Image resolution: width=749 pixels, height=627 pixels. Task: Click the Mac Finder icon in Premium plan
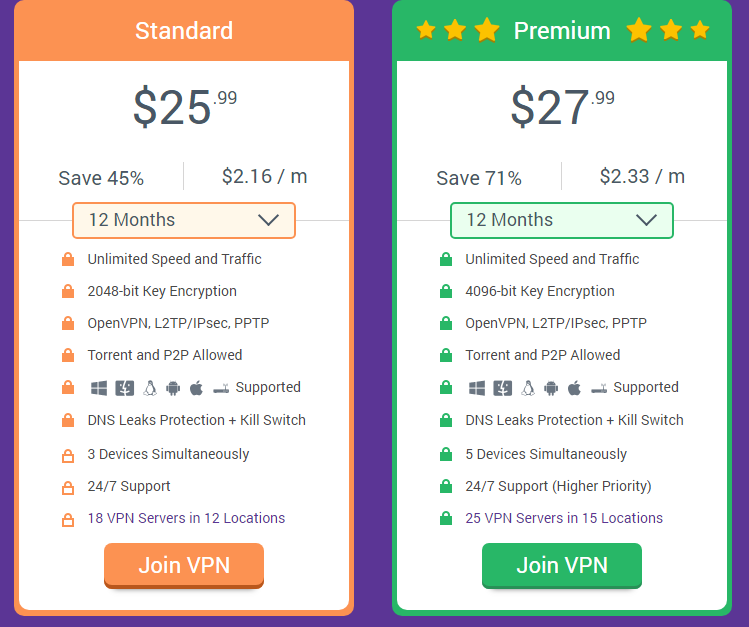503,388
